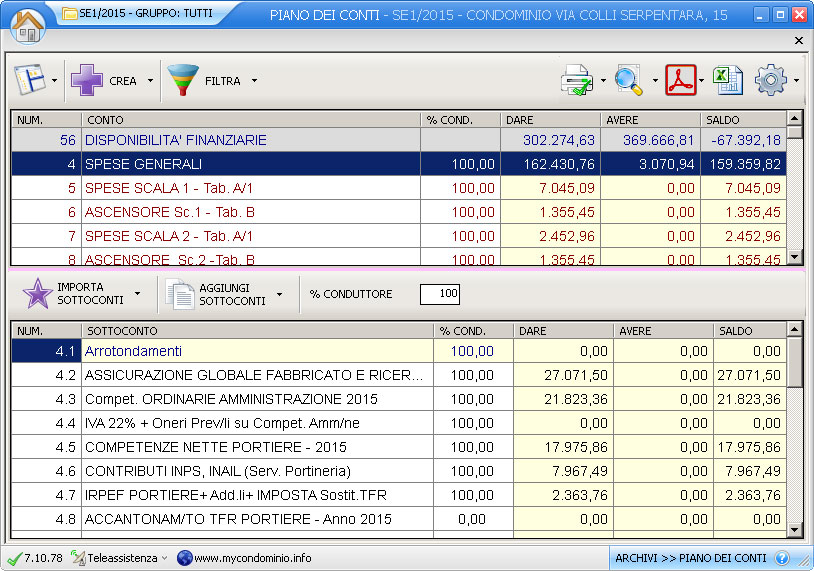Click the printer icon

578,80
